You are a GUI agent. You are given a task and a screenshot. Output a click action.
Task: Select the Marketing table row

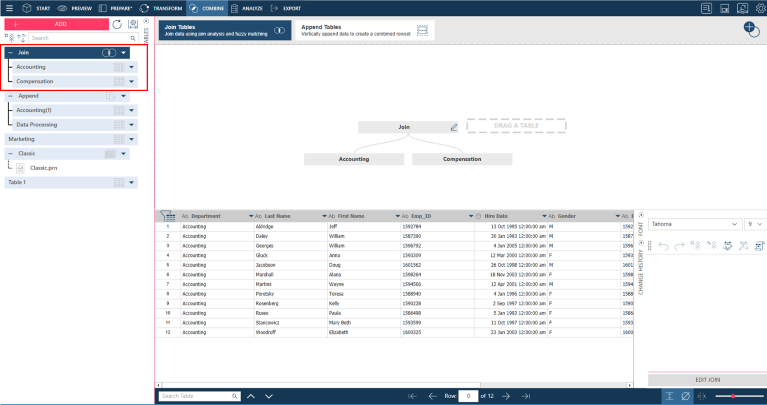71,139
